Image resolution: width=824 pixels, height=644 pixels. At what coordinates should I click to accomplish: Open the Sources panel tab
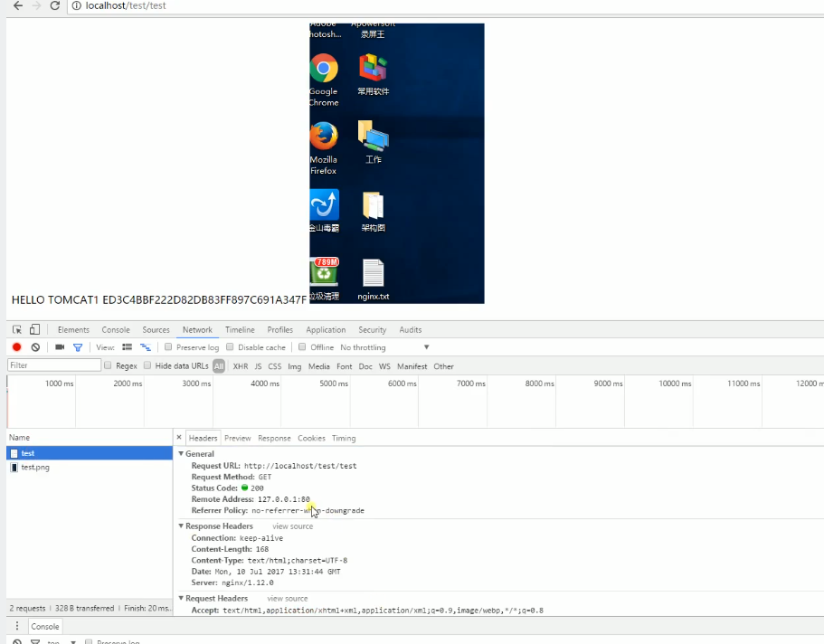click(156, 329)
